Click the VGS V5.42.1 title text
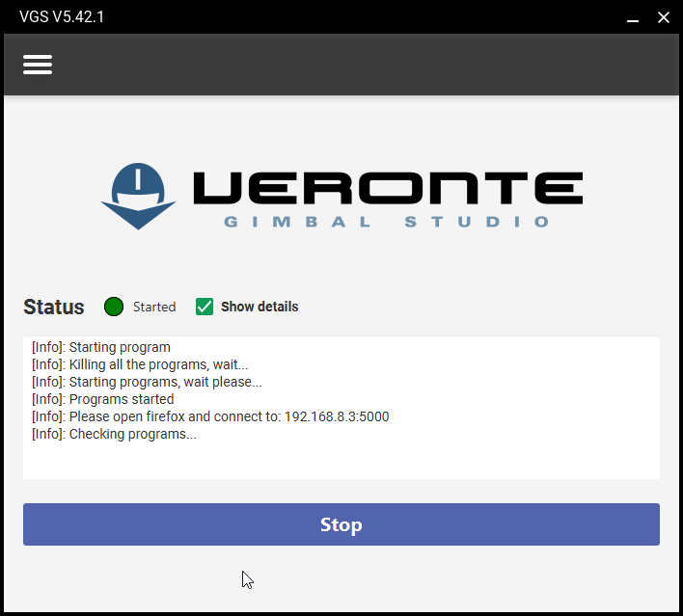683x616 pixels. click(x=62, y=17)
